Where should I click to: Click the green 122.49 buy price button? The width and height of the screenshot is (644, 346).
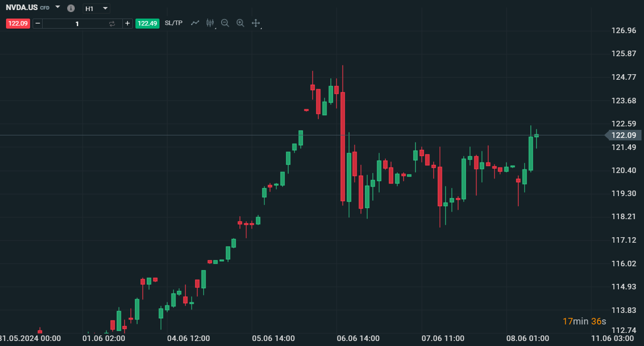pos(147,24)
